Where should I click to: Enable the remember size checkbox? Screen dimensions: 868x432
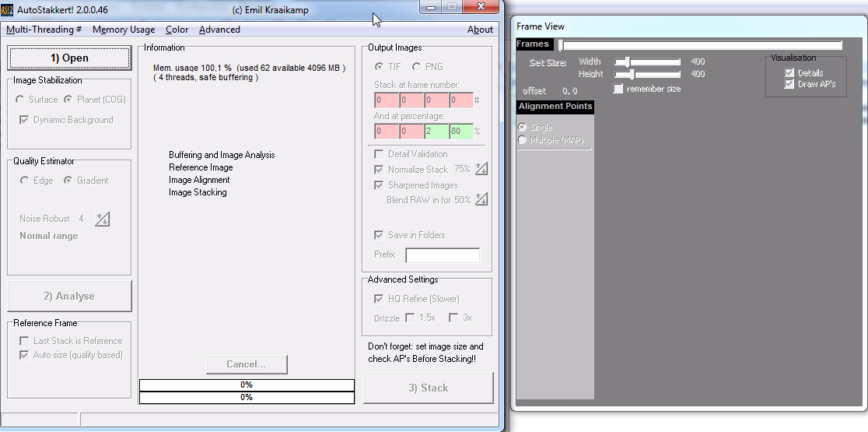[x=618, y=89]
